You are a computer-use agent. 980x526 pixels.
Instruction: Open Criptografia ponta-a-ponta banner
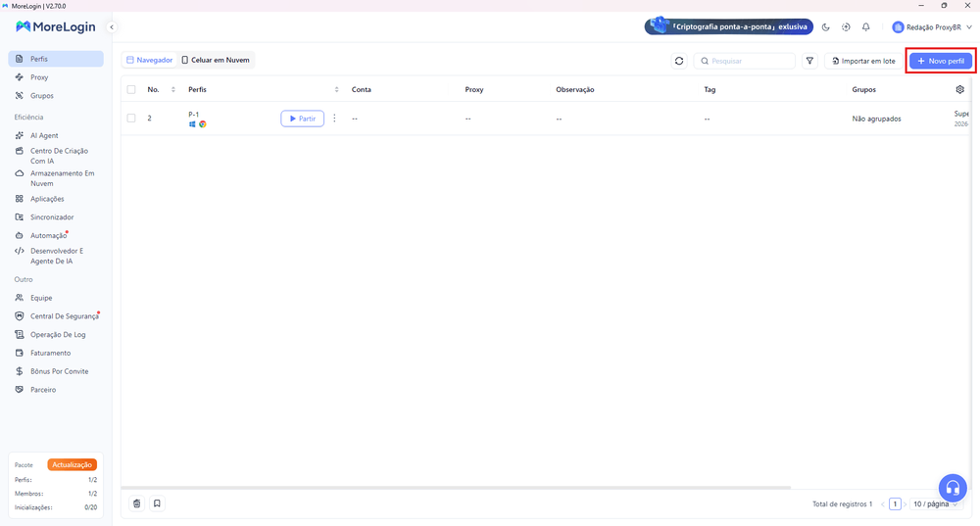[729, 26]
